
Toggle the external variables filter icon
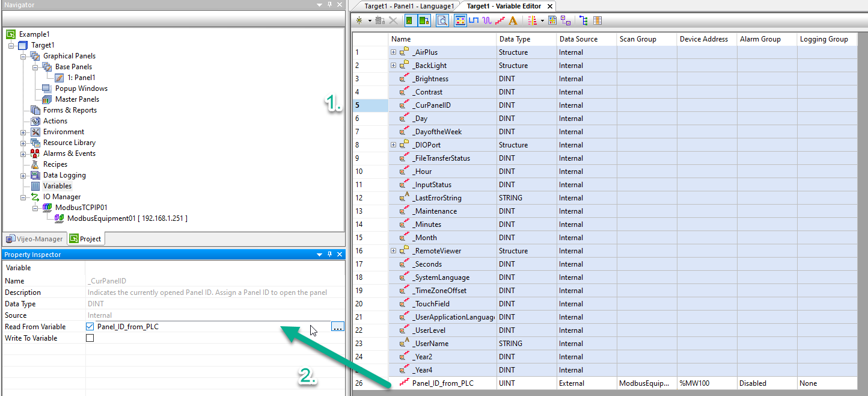coord(424,20)
